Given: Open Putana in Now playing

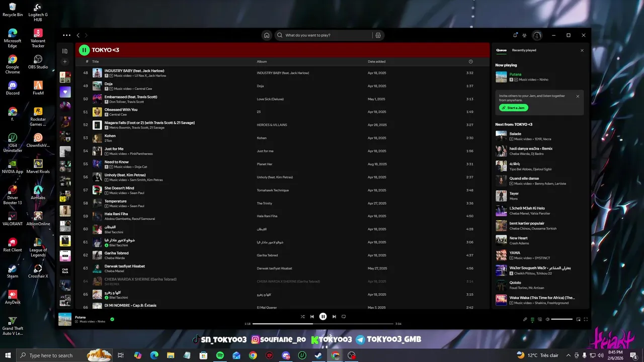Looking at the screenshot, I should 515,74.
